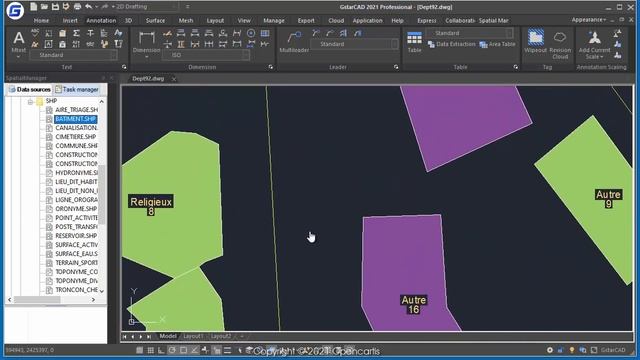Screen dimensions: 640x360
Task: Toggle object snap in the status bar
Action: tap(183, 350)
